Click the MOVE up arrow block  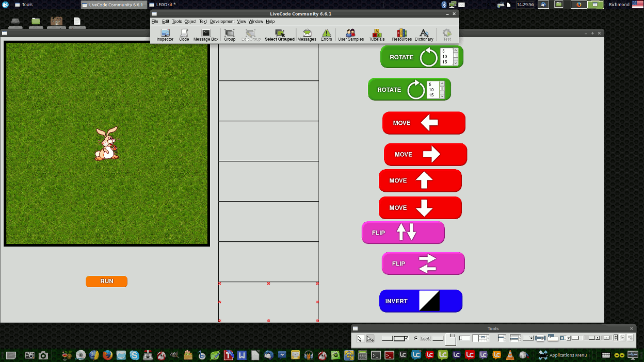tap(420, 180)
